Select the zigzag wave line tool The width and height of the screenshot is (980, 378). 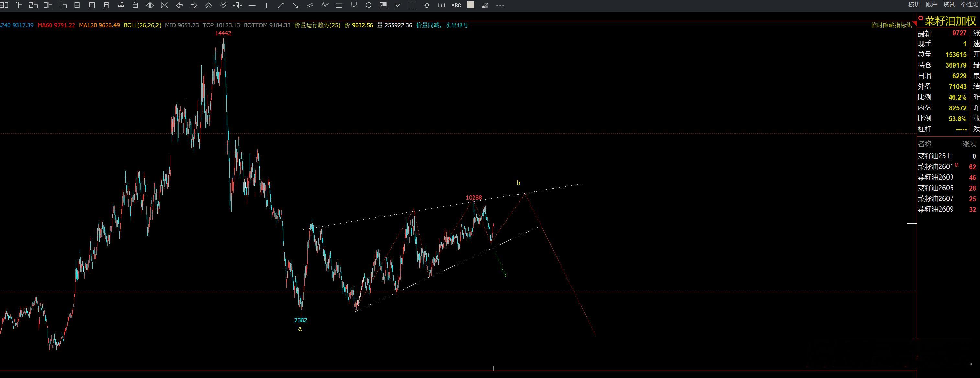325,5
